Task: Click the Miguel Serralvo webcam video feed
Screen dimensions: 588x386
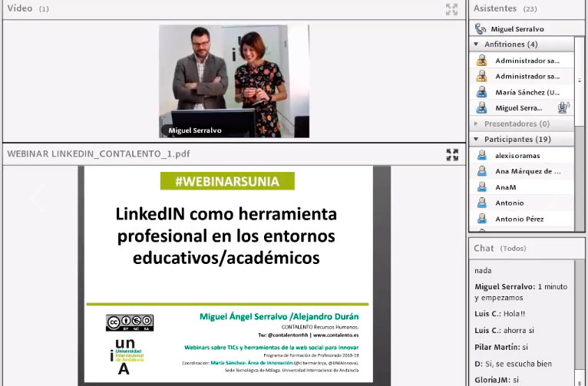Action: pos(234,81)
